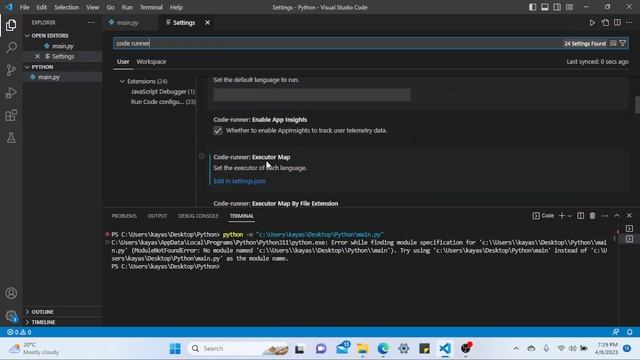Open the Selection menu
640x360 pixels.
66,7
